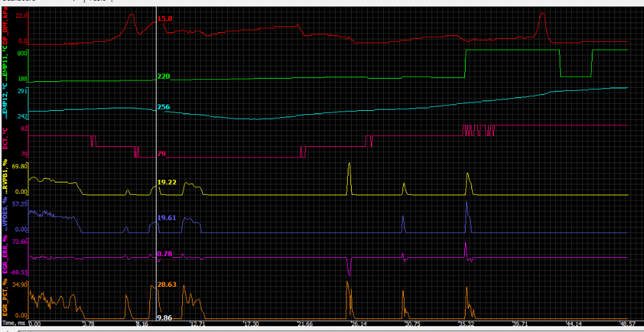
Task: Select the magenta EGR_ERR axis label
Action: 5,255
